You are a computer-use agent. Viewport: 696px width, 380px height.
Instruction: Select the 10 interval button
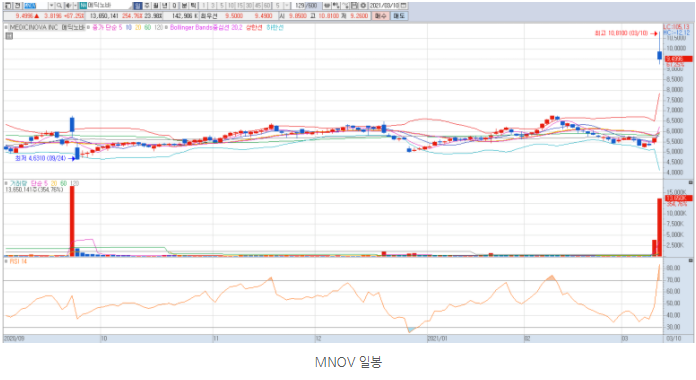point(231,5)
